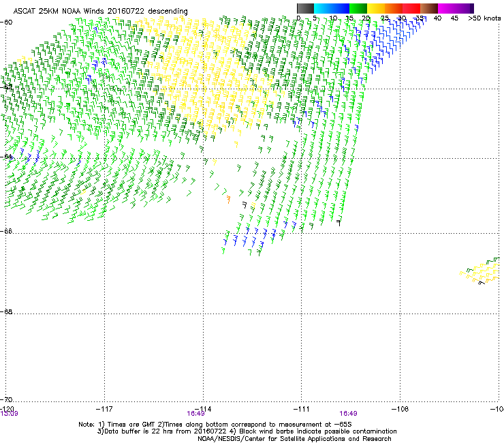The width and height of the screenshot is (504, 443).
Task: Click the purple '16:49' time beside the -114 label
Action: click(195, 414)
